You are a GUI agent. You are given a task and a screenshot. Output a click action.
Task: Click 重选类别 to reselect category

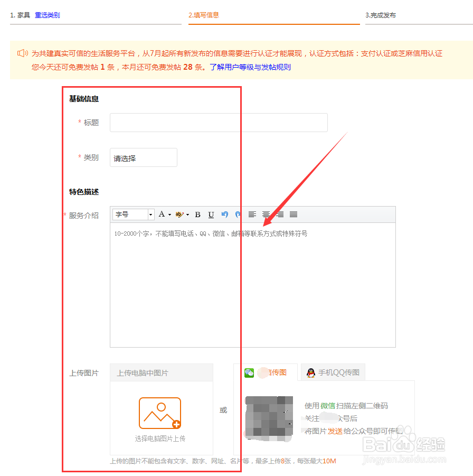[x=47, y=15]
